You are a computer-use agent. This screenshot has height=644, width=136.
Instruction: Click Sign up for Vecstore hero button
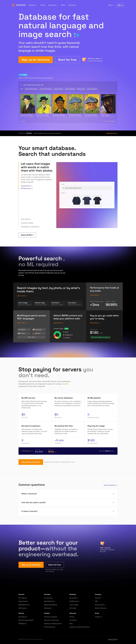tap(36, 60)
